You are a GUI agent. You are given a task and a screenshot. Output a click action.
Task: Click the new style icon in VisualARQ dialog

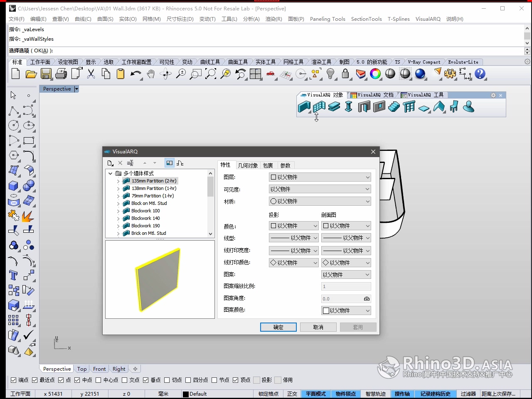pyautogui.click(x=110, y=163)
